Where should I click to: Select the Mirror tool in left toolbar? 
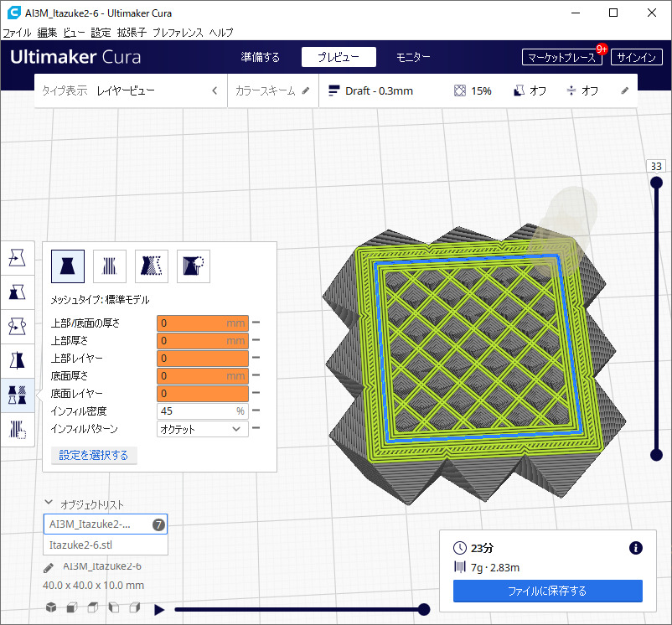(18, 360)
